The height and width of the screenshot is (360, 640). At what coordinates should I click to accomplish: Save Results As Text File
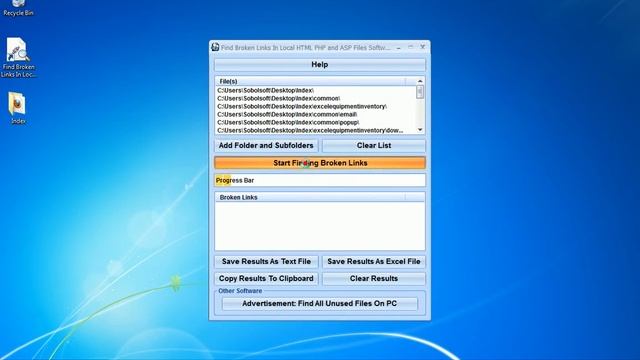[x=266, y=262]
